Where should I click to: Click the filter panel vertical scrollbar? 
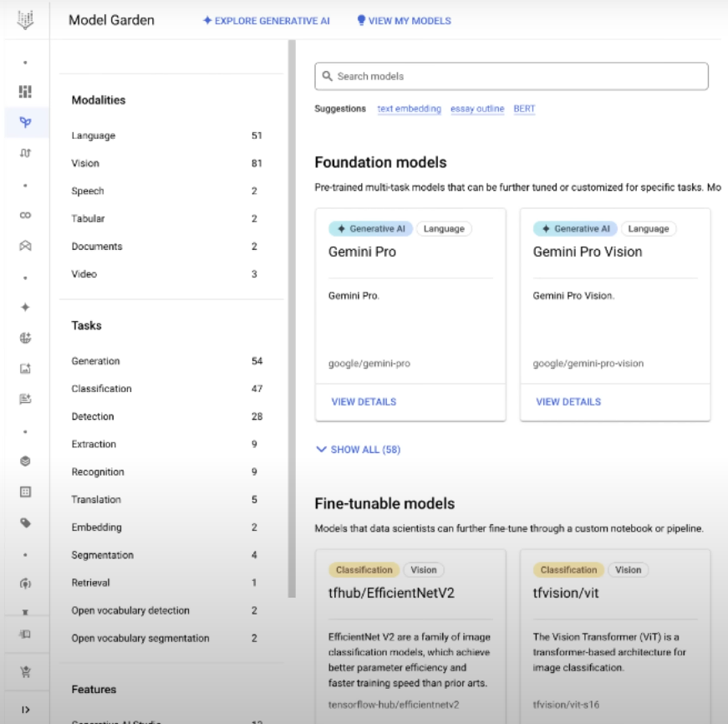point(292,319)
